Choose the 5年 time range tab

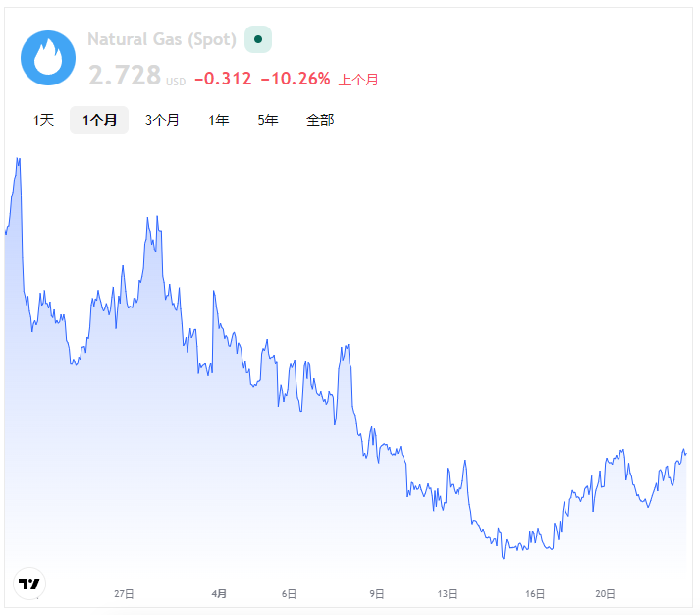(x=267, y=120)
